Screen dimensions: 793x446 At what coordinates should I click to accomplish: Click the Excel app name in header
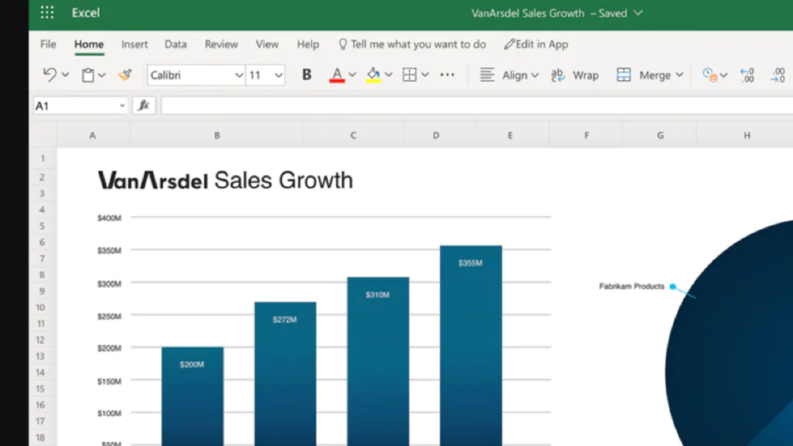click(85, 13)
